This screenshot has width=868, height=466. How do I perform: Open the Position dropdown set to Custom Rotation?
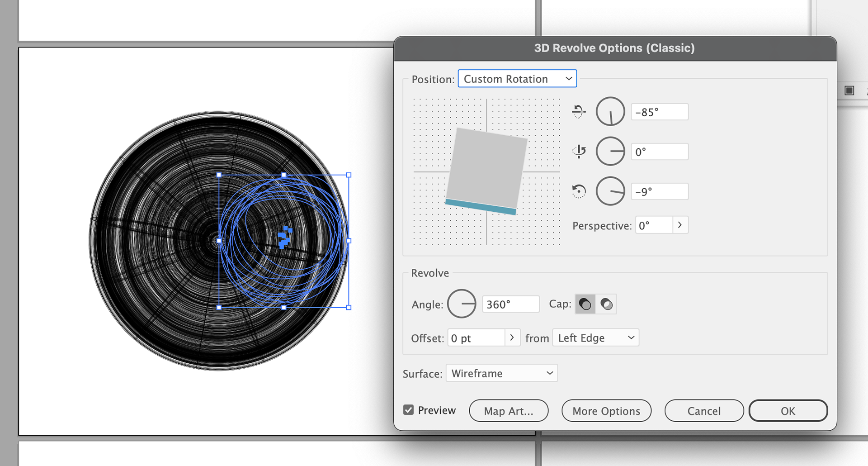(x=517, y=79)
